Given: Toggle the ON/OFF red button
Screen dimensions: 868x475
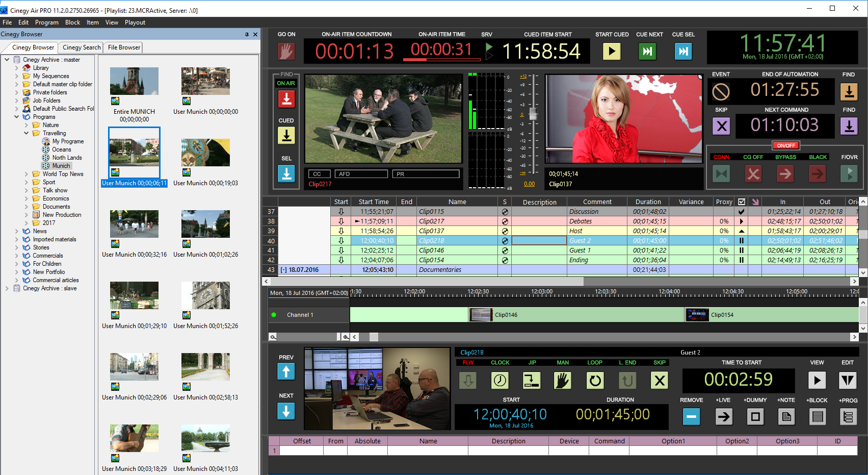Looking at the screenshot, I should (x=785, y=145).
